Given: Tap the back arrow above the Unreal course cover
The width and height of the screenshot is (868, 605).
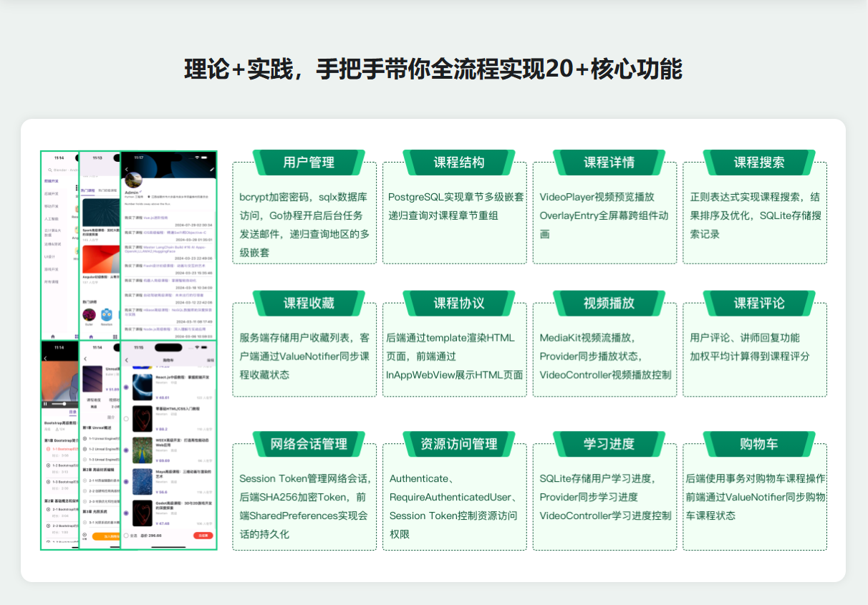Looking at the screenshot, I should click(x=86, y=359).
